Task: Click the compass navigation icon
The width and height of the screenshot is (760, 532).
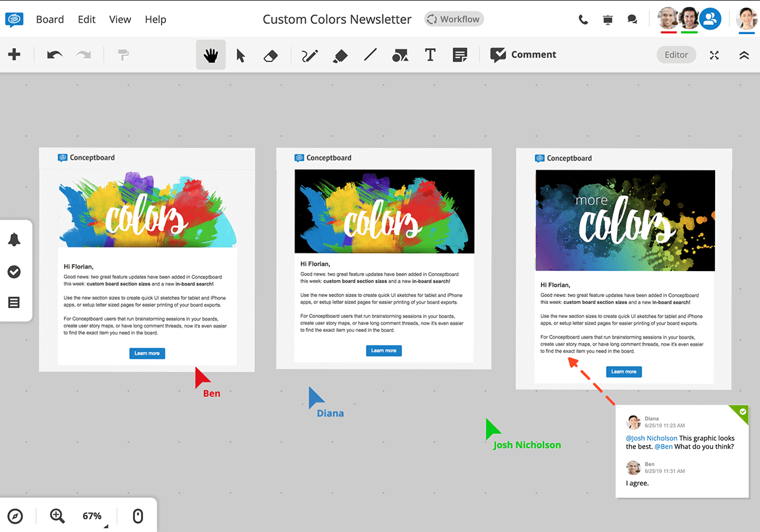Action: coord(15,516)
